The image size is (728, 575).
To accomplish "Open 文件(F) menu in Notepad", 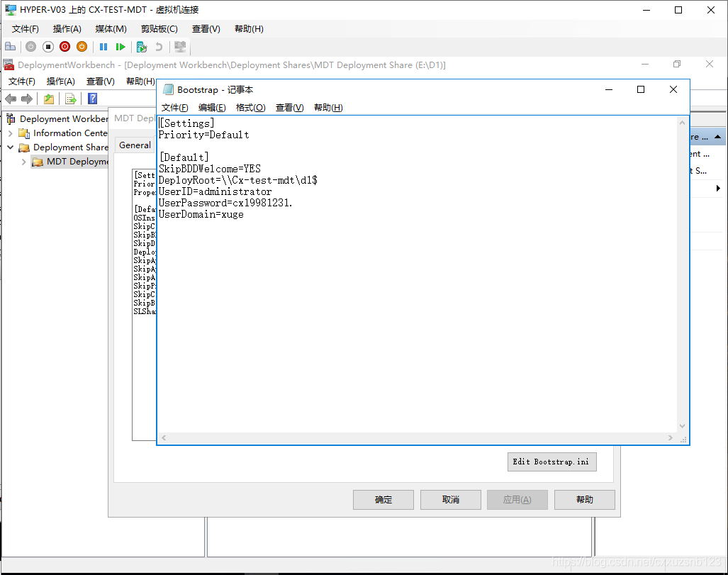I will coord(174,108).
